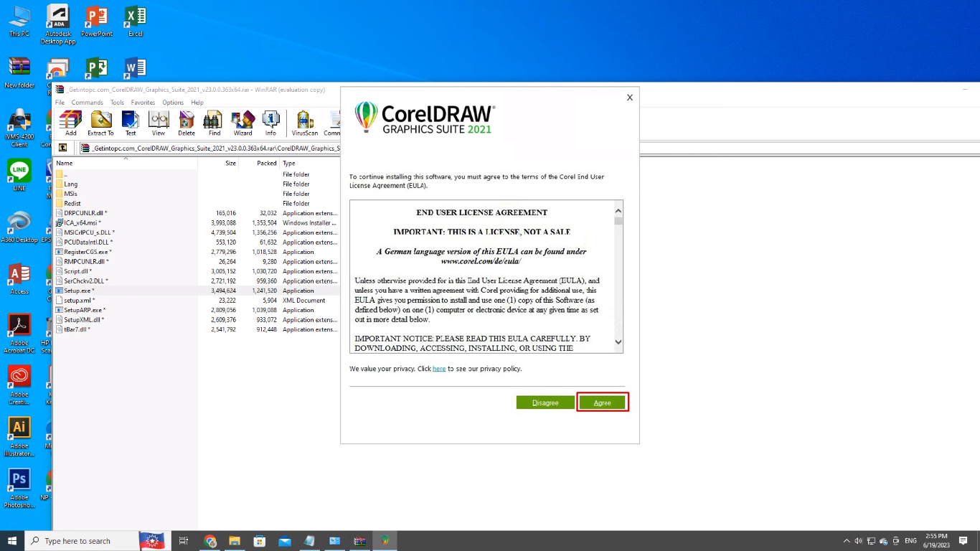This screenshot has width=980, height=551.
Task: Sort WinRAR file list by Size column
Action: 218,163
